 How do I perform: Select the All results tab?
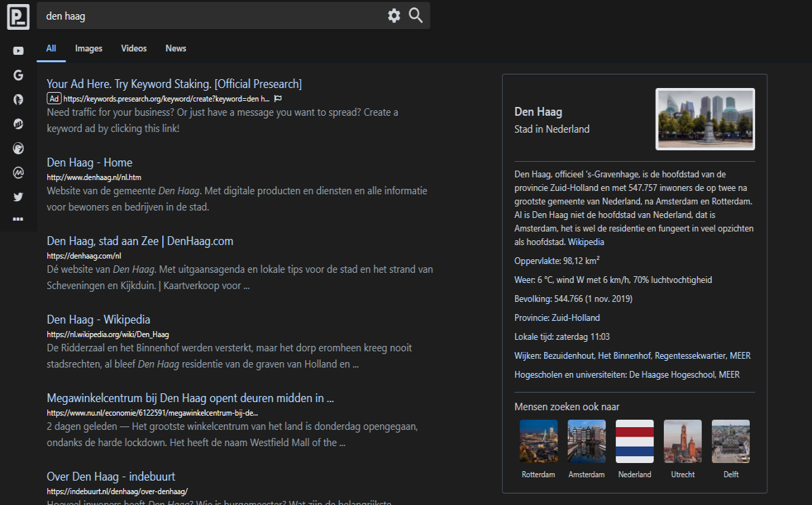point(51,48)
